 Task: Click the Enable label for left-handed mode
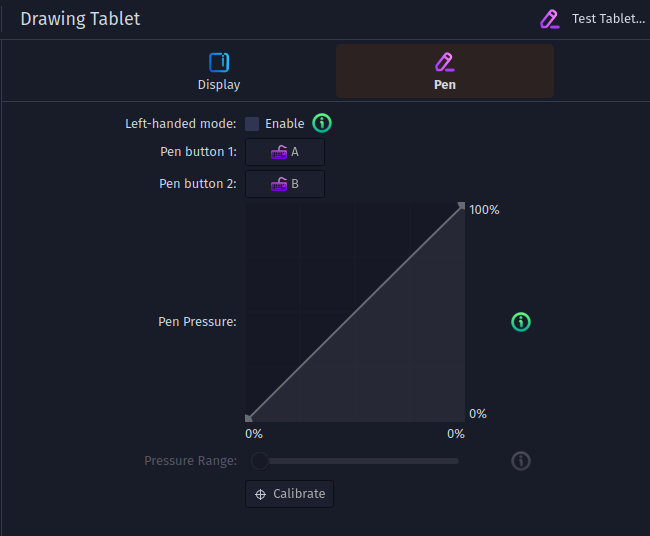click(x=284, y=124)
